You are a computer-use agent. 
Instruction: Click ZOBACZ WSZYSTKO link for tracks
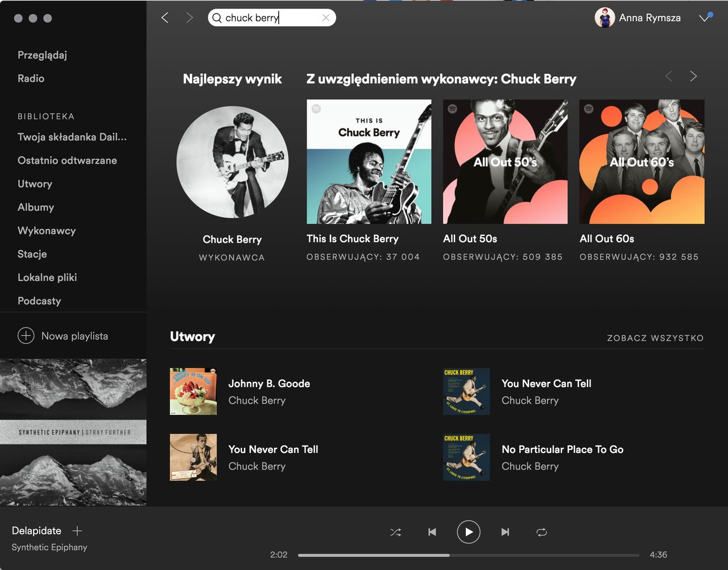655,338
